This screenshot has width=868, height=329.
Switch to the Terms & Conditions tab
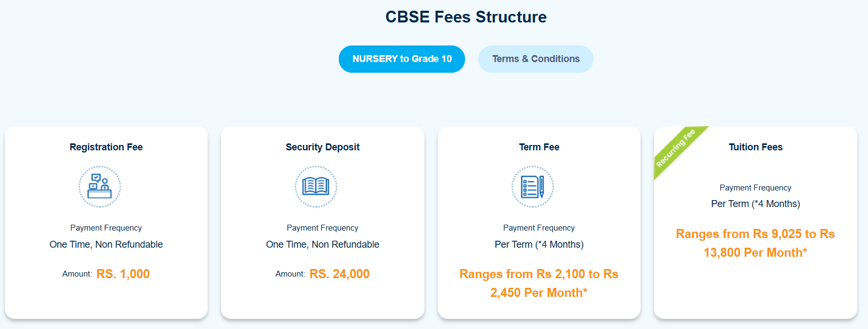(x=536, y=59)
